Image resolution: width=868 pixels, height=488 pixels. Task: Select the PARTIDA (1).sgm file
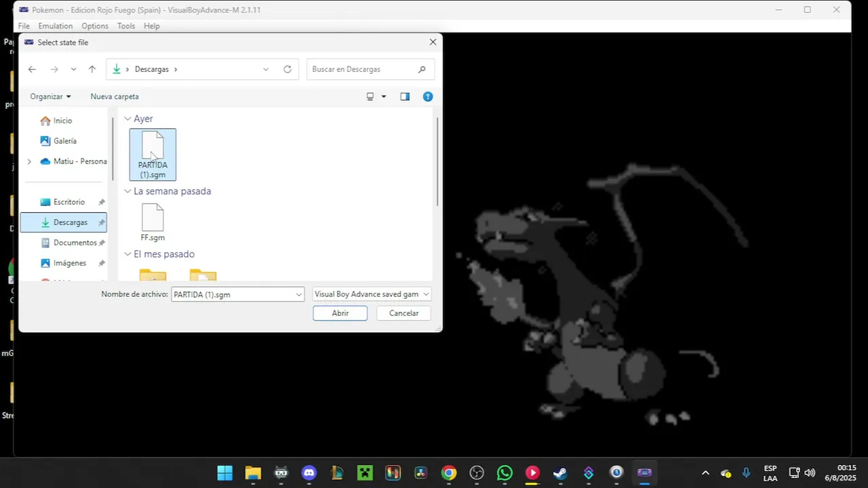[x=153, y=155]
